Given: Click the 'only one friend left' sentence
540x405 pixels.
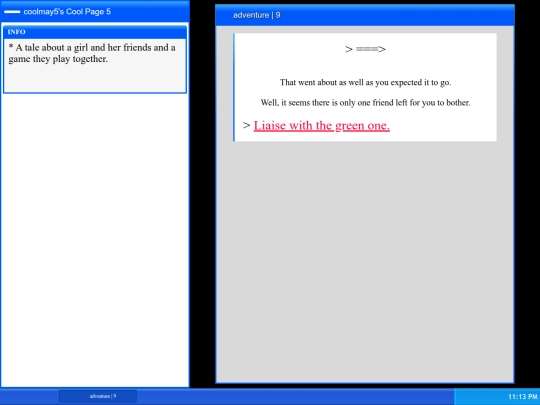Looking at the screenshot, I should click(365, 103).
